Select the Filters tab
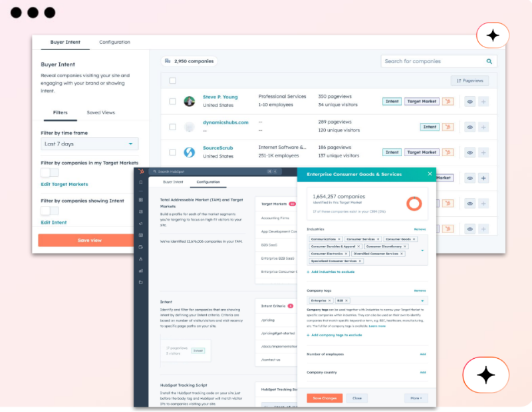This screenshot has height=412, width=532. coord(61,112)
